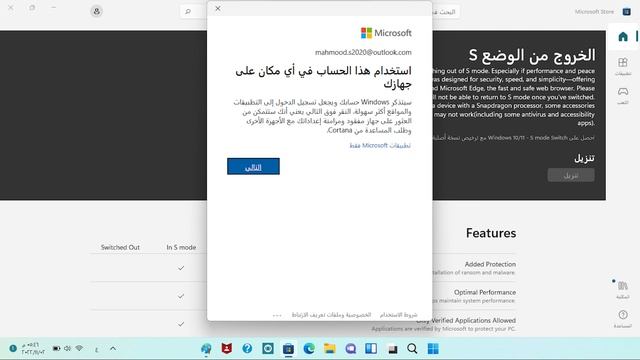Open the Widgets icon on taskbar

click(x=371, y=349)
